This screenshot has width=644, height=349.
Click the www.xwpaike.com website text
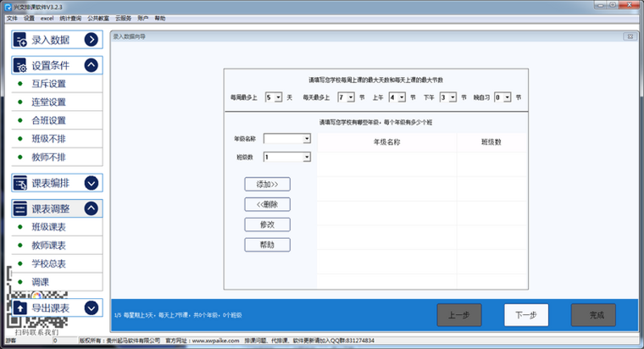point(215,341)
